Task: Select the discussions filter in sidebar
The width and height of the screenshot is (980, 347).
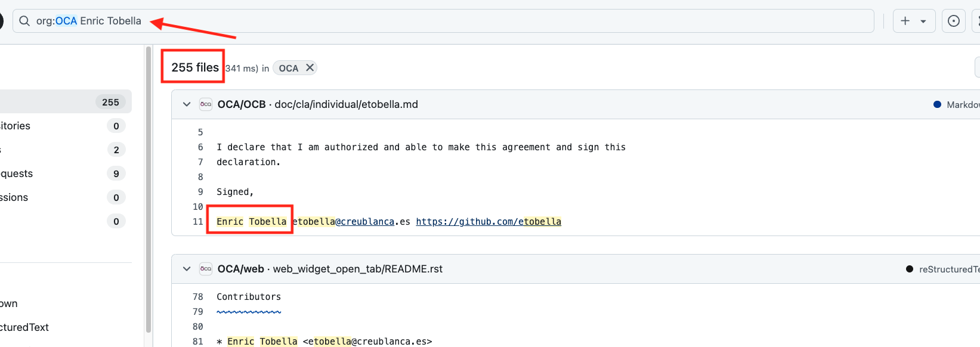Action: click(x=66, y=197)
